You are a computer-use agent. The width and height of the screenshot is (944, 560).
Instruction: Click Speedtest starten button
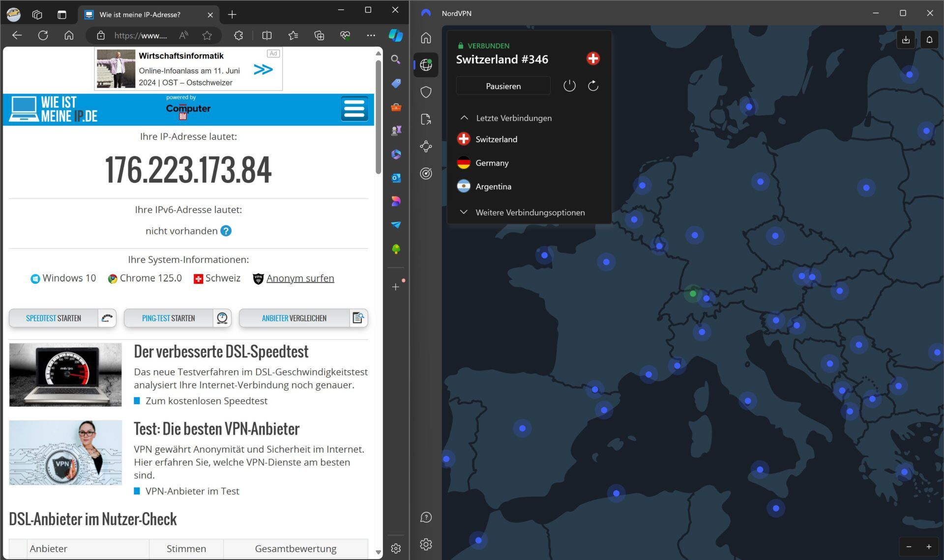(x=62, y=318)
